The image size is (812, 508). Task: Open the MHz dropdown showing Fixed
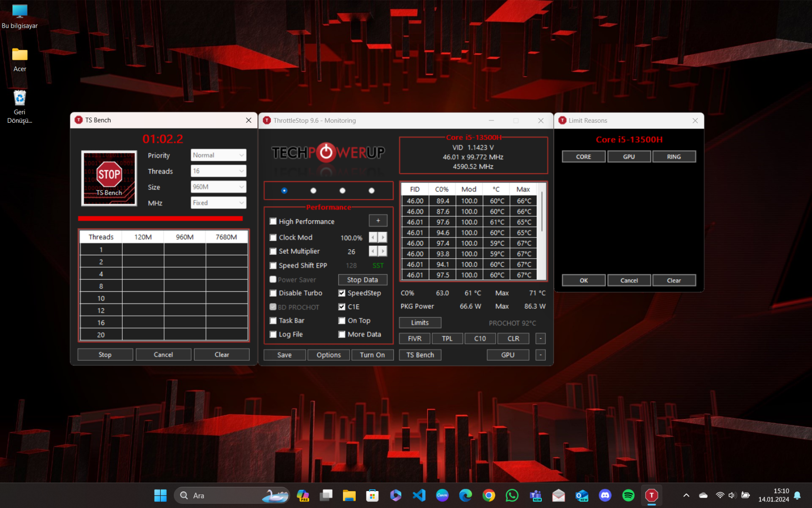point(219,203)
